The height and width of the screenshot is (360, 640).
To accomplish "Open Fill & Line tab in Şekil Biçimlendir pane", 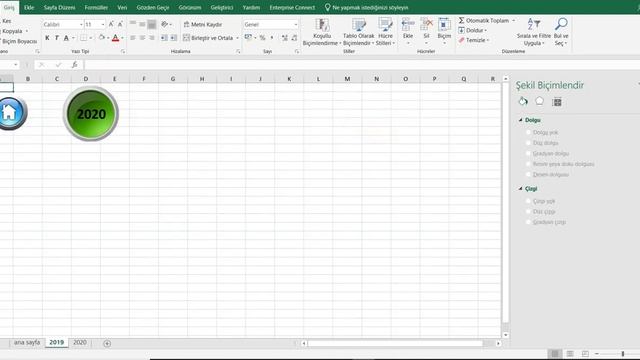I will click(x=523, y=101).
